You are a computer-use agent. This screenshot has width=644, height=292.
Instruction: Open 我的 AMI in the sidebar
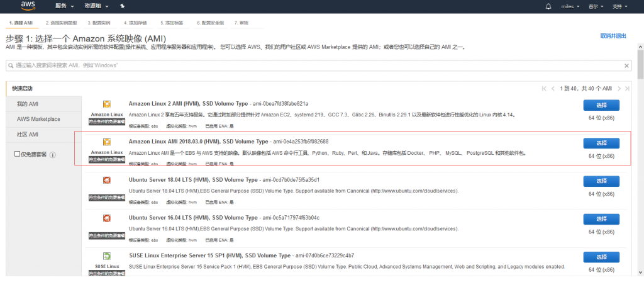pos(43,104)
